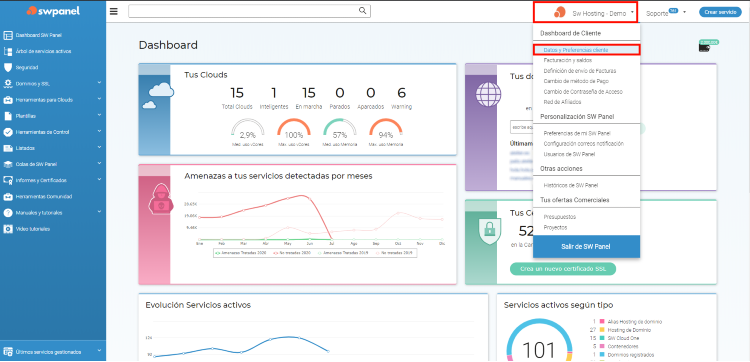Click the SW Cloud One legend entry
This screenshot has height=362, width=750.
coord(624,338)
